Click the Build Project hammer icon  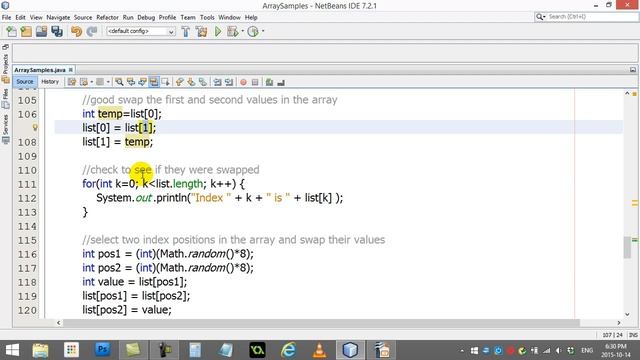coord(186,31)
